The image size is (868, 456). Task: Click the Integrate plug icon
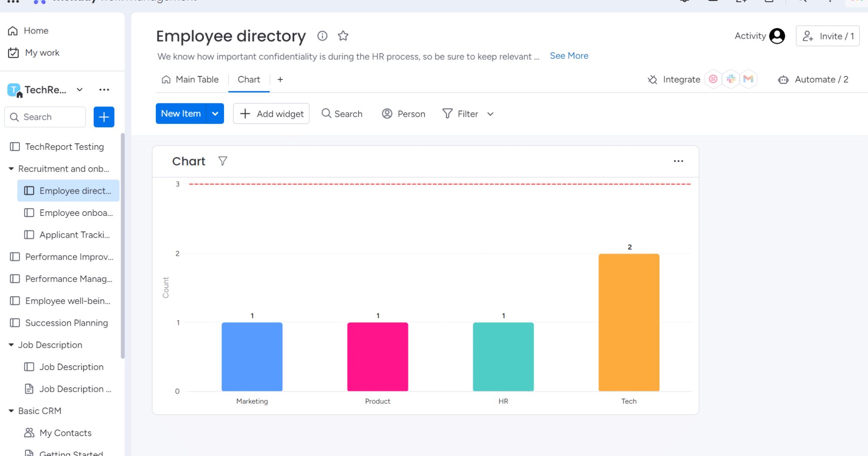(x=652, y=79)
